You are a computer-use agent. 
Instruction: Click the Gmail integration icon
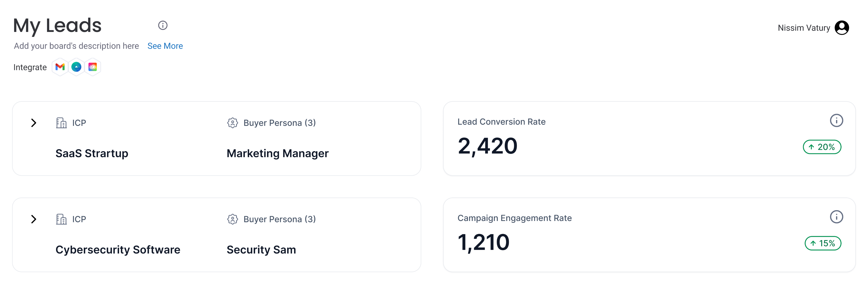click(60, 67)
